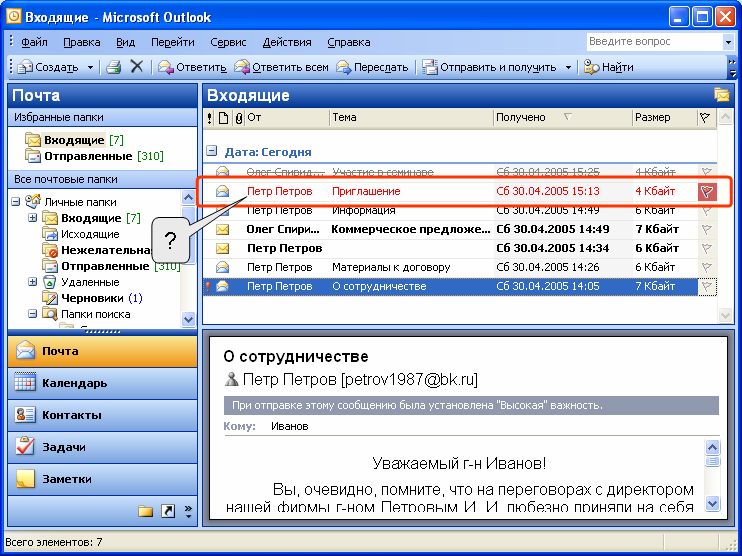Viewport: 742px width, 556px height.
Task: Click the Shortcuts icon in navigation bar
Action: click(x=168, y=511)
